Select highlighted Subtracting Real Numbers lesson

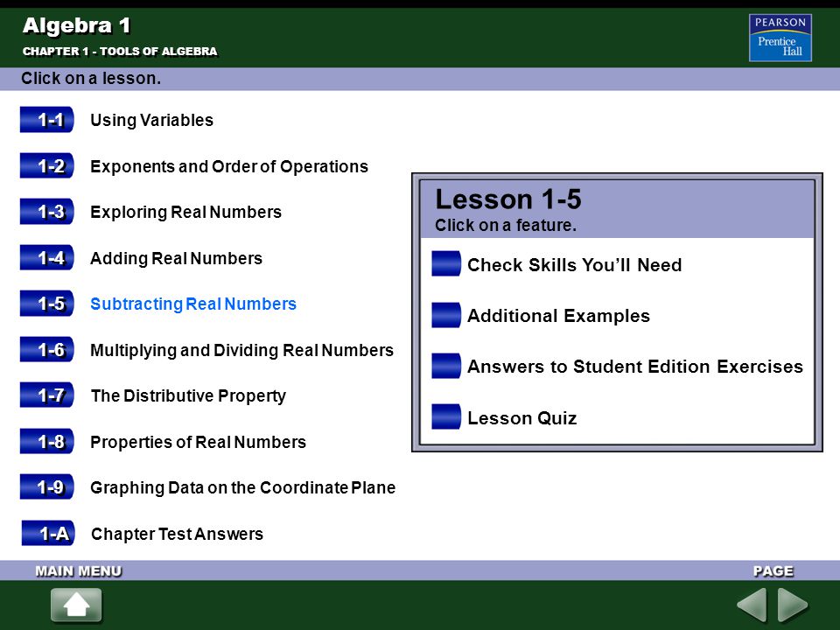tap(193, 304)
